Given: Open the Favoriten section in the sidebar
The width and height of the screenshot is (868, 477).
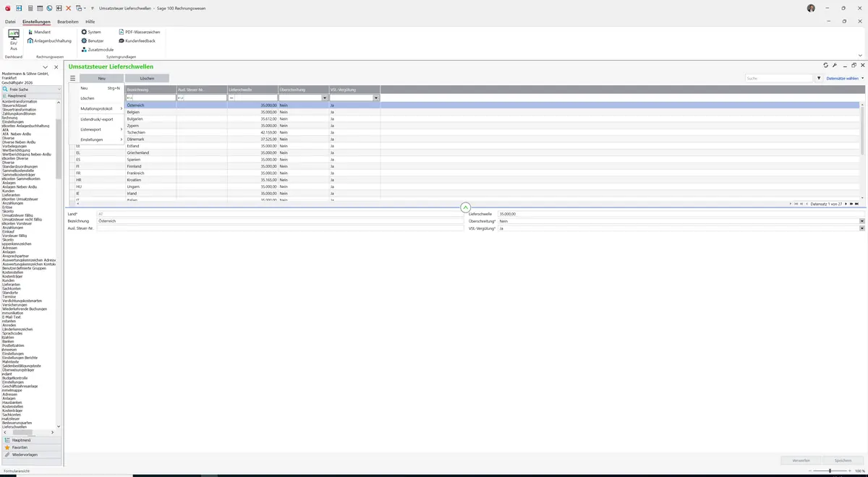Looking at the screenshot, I should click(x=31, y=447).
